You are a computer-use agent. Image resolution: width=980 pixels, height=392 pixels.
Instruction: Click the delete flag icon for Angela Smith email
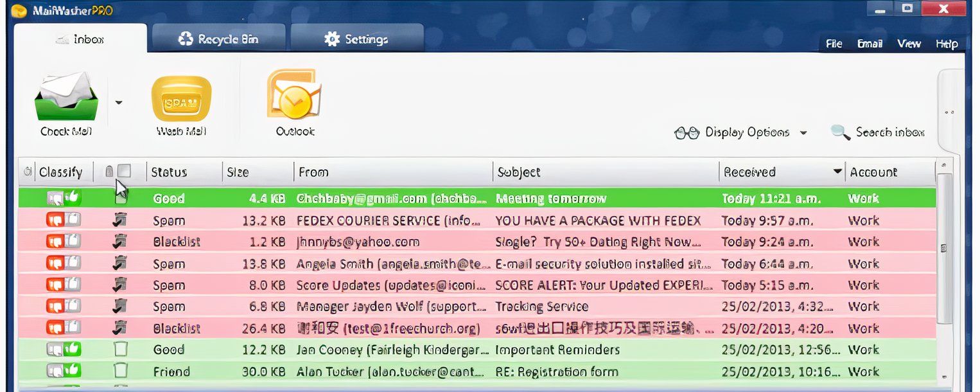click(119, 263)
